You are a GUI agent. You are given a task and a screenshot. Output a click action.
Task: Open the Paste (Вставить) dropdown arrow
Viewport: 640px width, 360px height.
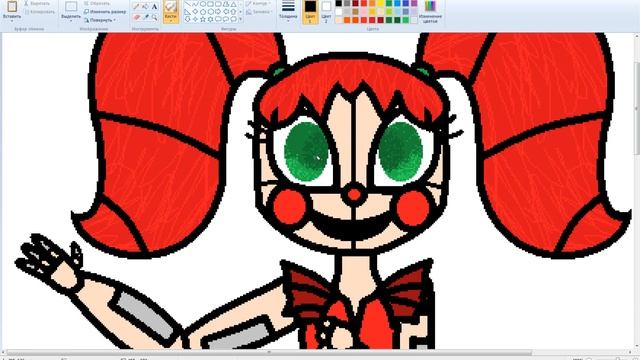pos(12,20)
